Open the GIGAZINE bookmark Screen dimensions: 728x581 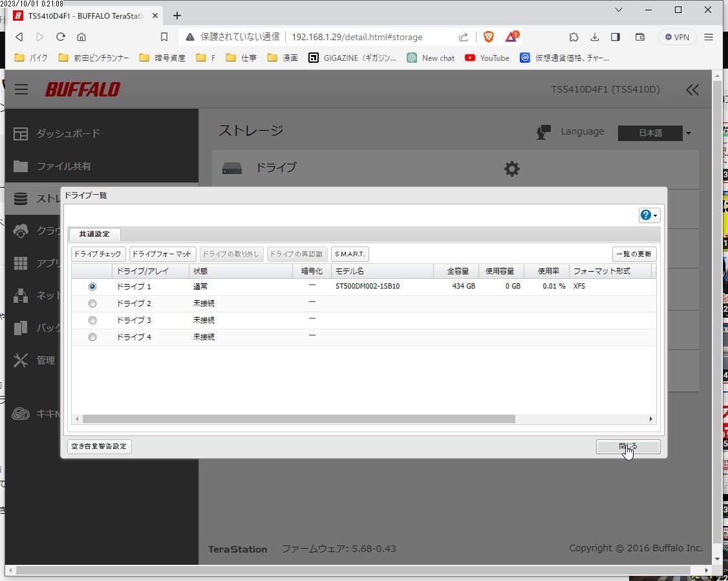coord(353,58)
